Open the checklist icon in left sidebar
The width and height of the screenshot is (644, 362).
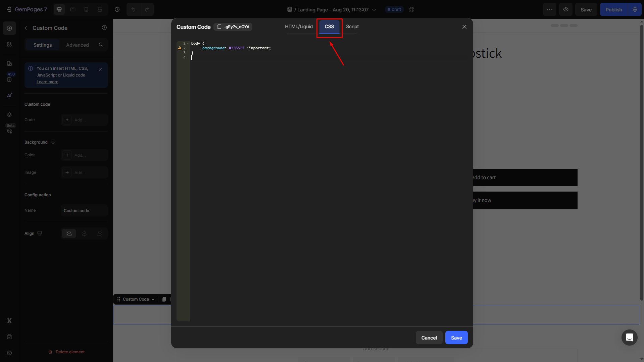point(9,337)
